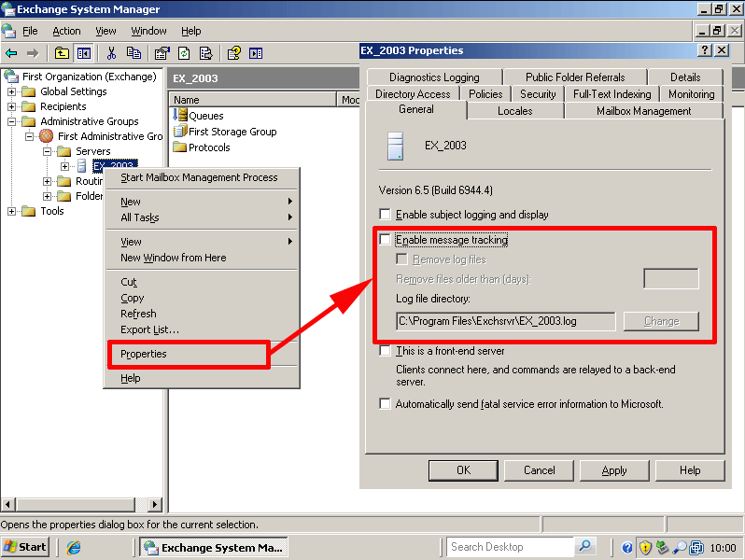Choose Export List from context menu

click(202, 329)
